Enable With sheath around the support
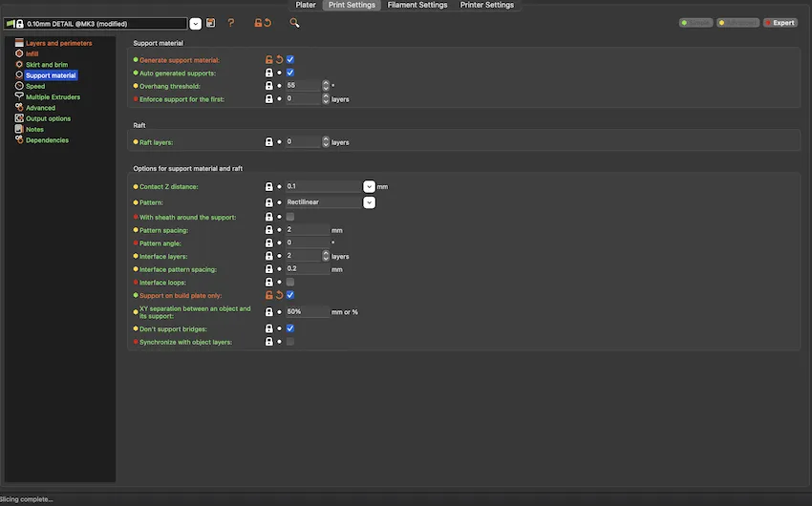The width and height of the screenshot is (812, 506). (x=290, y=217)
